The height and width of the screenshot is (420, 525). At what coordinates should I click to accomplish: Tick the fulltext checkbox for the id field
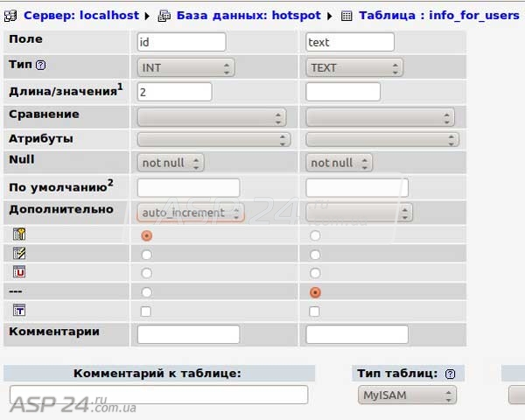[146, 311]
